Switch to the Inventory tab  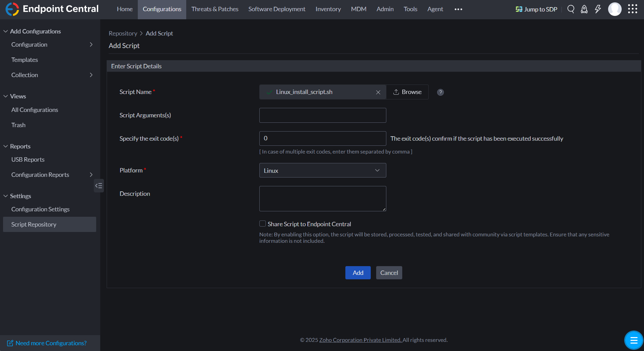(x=328, y=9)
